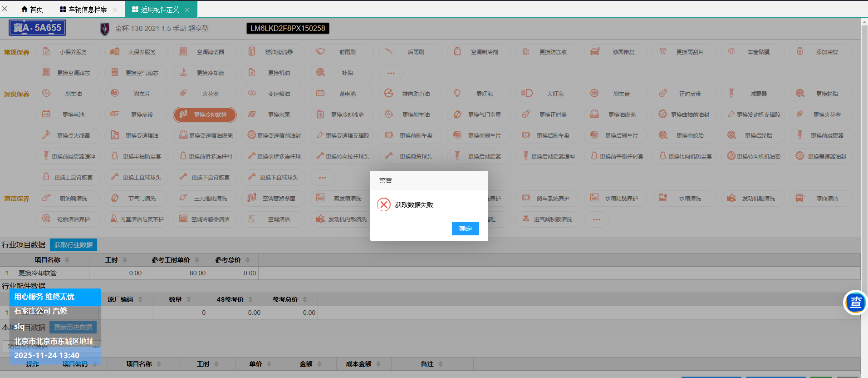Open the 首页 tab

tap(32, 10)
